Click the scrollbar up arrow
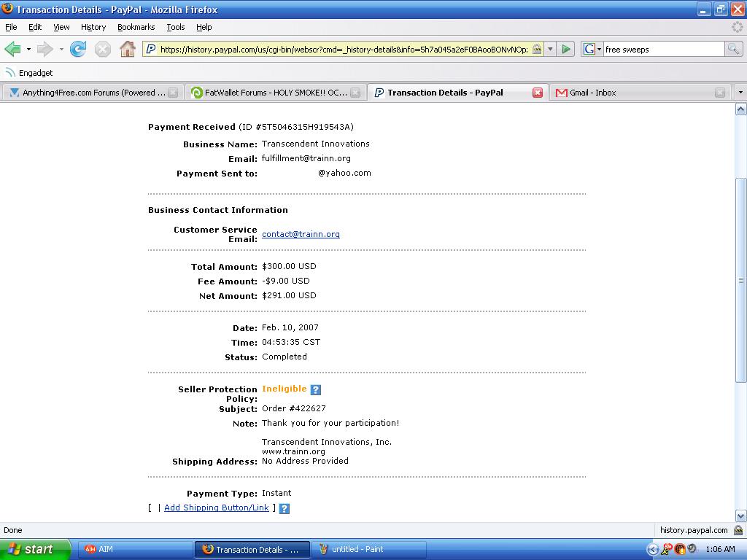Image resolution: width=747 pixels, height=560 pixels. pyautogui.click(x=741, y=109)
